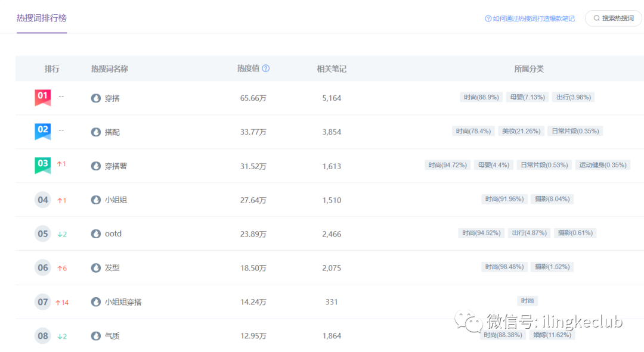Image resolution: width=644 pixels, height=352 pixels.
Task: Click the blue 02 rank badge
Action: pyautogui.click(x=42, y=131)
